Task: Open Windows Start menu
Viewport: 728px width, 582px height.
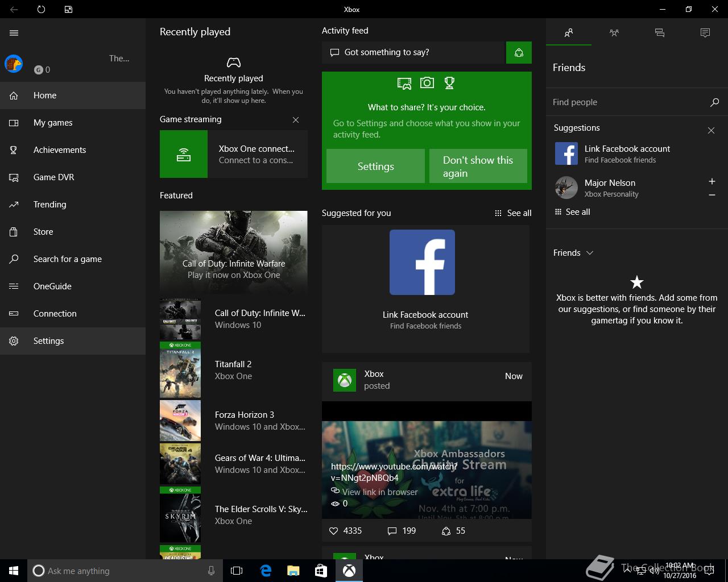Action: (x=14, y=571)
